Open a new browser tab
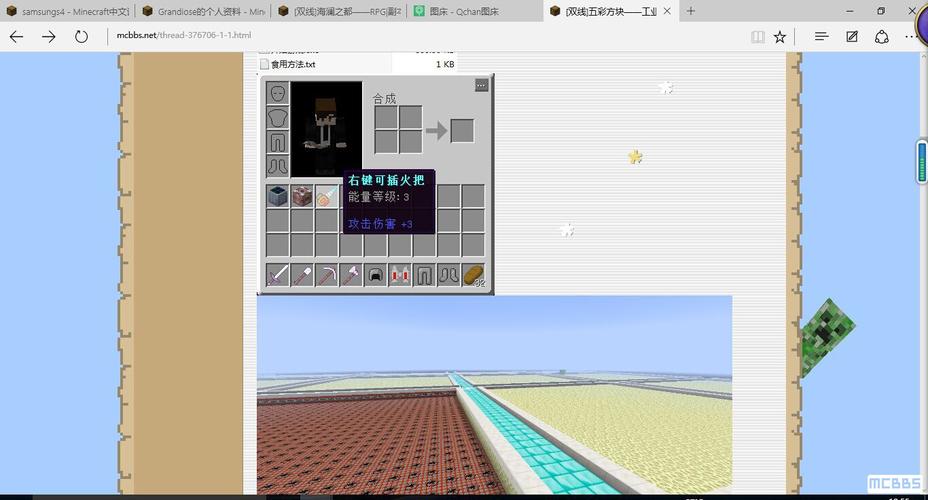Image resolution: width=928 pixels, height=500 pixels. (691, 11)
